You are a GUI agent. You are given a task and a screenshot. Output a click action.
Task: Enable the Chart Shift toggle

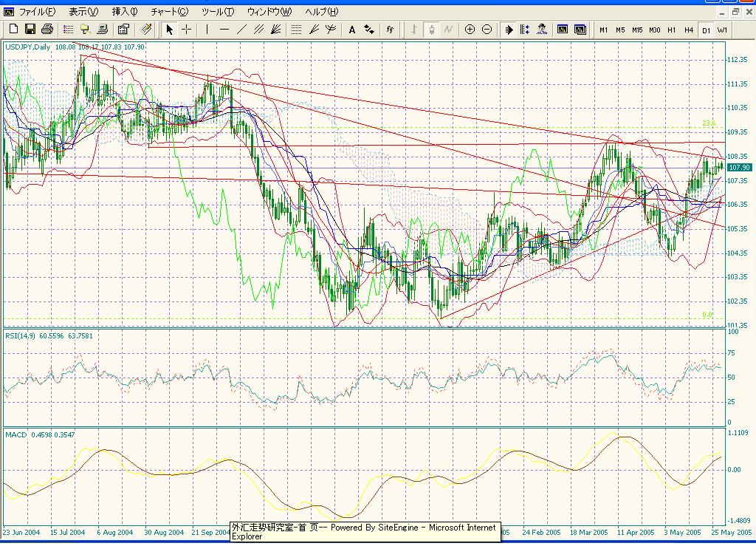(525, 29)
